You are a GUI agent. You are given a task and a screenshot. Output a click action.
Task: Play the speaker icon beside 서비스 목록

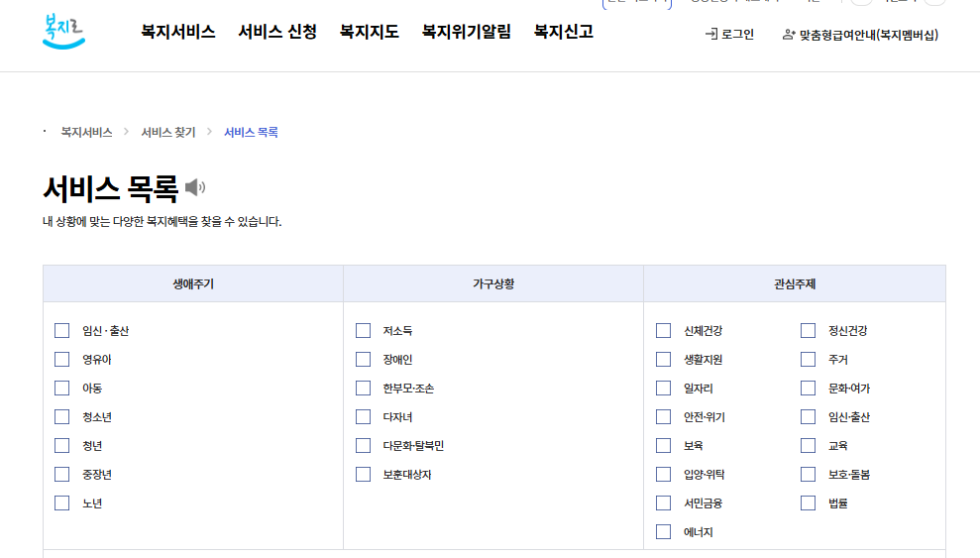coord(195,187)
